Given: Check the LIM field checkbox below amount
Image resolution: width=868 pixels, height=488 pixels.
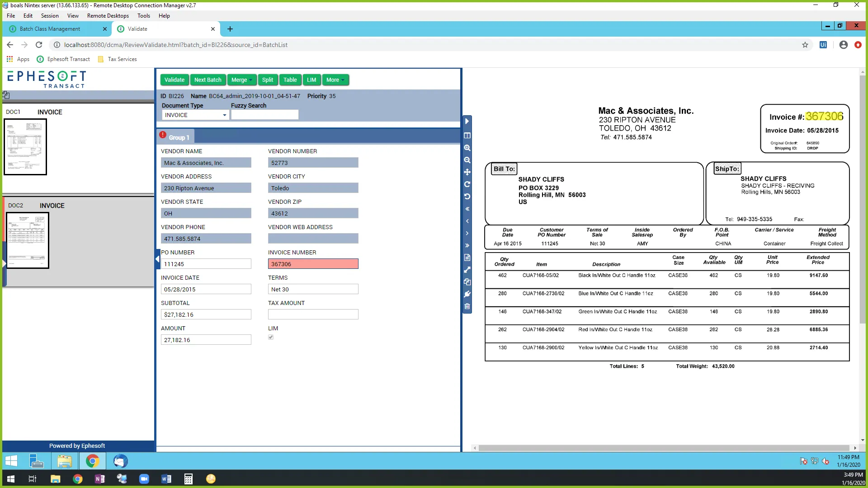Looking at the screenshot, I should (271, 337).
